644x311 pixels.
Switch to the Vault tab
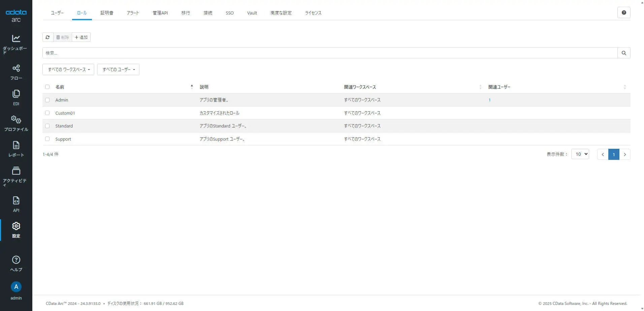(252, 13)
